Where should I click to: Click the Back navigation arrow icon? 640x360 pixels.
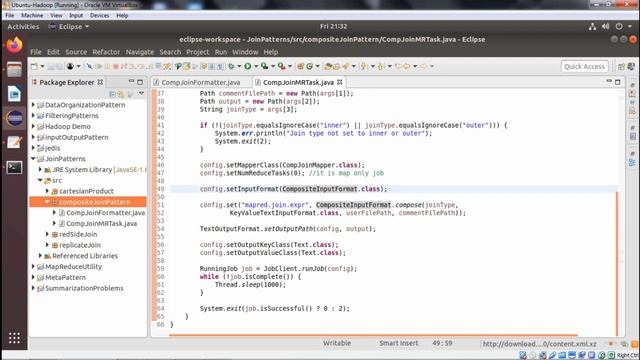tap(407, 66)
